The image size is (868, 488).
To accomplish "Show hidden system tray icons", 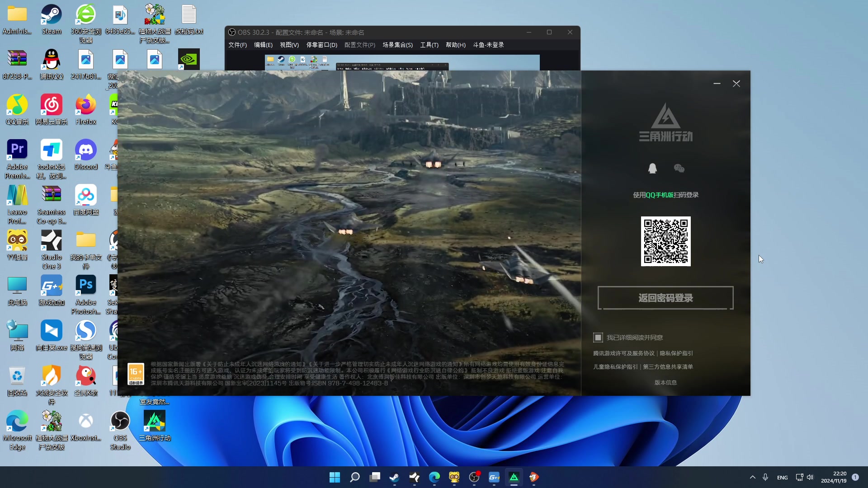I will coord(753,477).
